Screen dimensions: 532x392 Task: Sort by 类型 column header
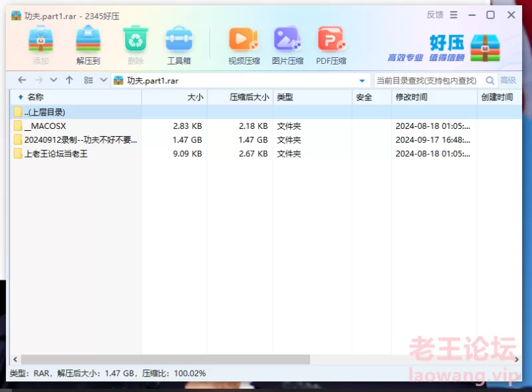coord(313,97)
